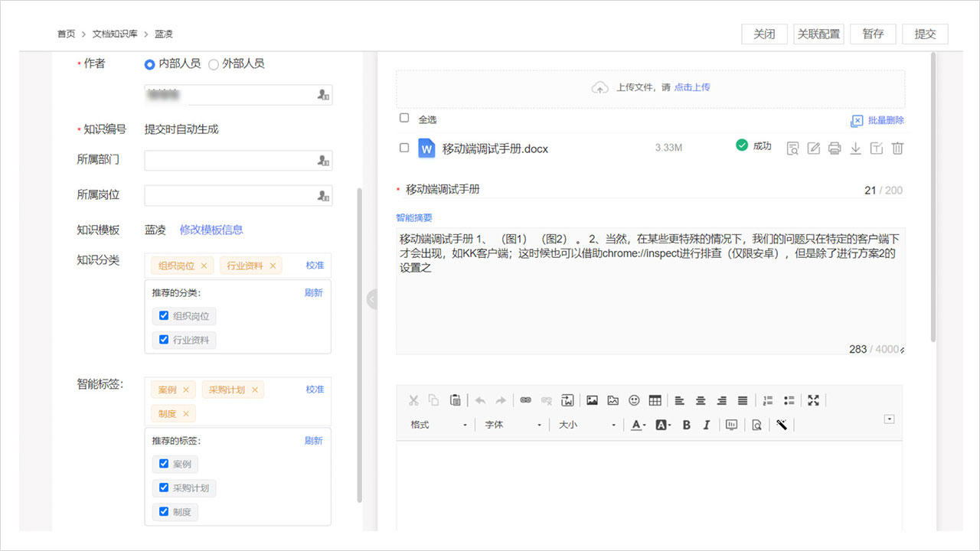
Task: Select the 外部人员 author option
Action: click(x=214, y=64)
